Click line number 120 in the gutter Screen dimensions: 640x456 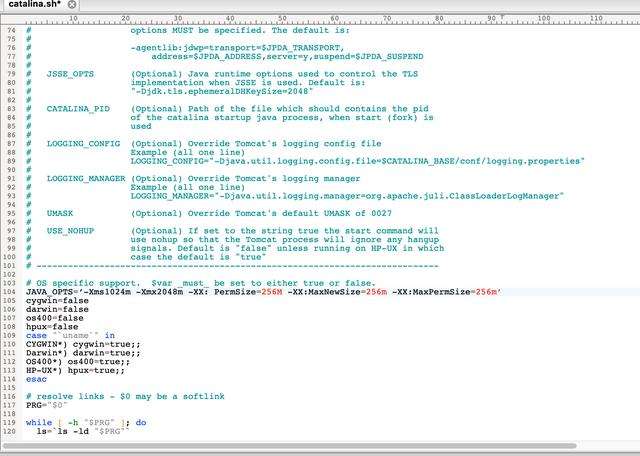9,432
